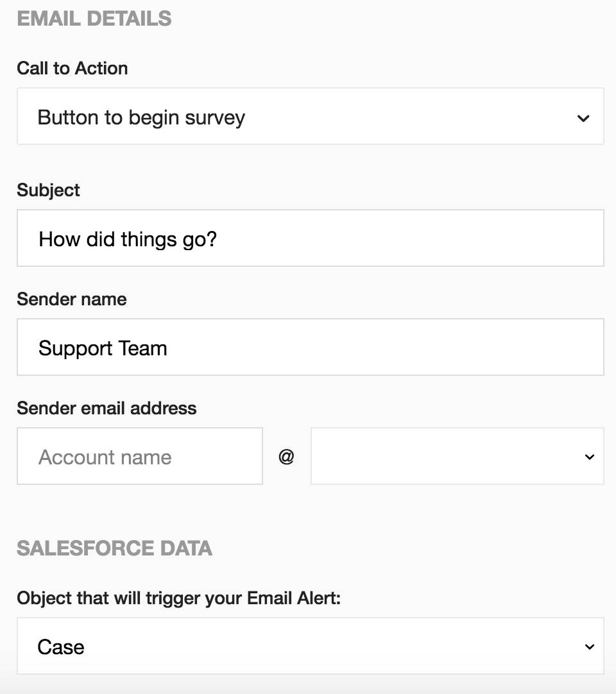Click the chevron arrow beside Case
This screenshot has height=694, width=616.
tap(589, 647)
